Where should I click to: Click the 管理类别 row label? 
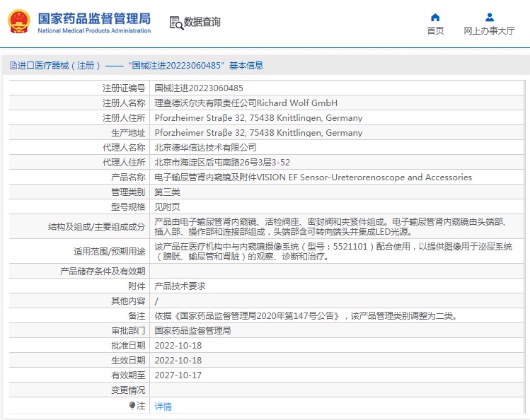128,192
